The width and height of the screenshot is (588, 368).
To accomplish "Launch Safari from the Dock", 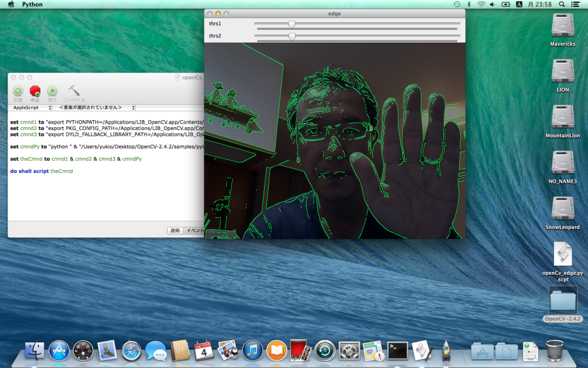I will tap(131, 351).
